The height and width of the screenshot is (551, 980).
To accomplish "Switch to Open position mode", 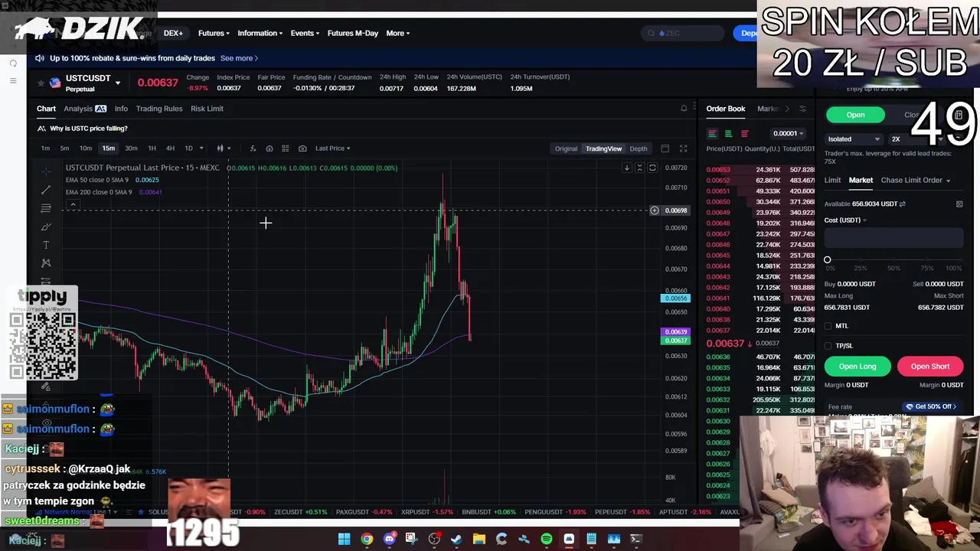I will tap(855, 115).
